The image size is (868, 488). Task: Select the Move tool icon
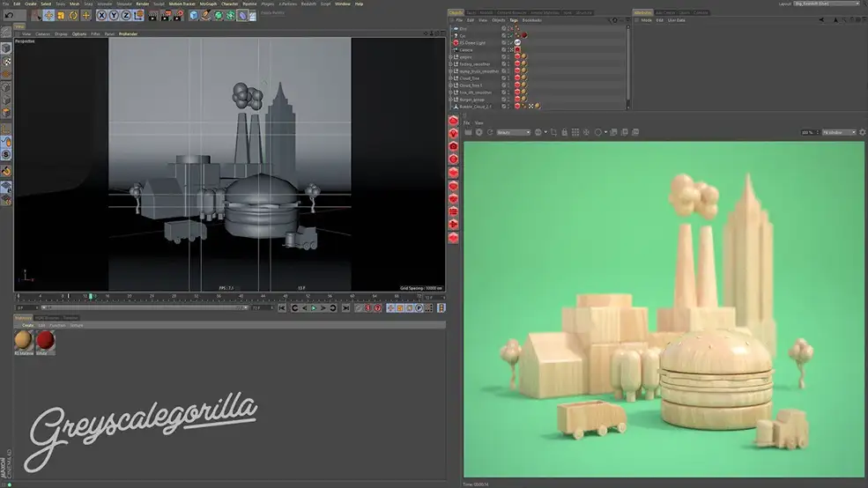coord(48,16)
